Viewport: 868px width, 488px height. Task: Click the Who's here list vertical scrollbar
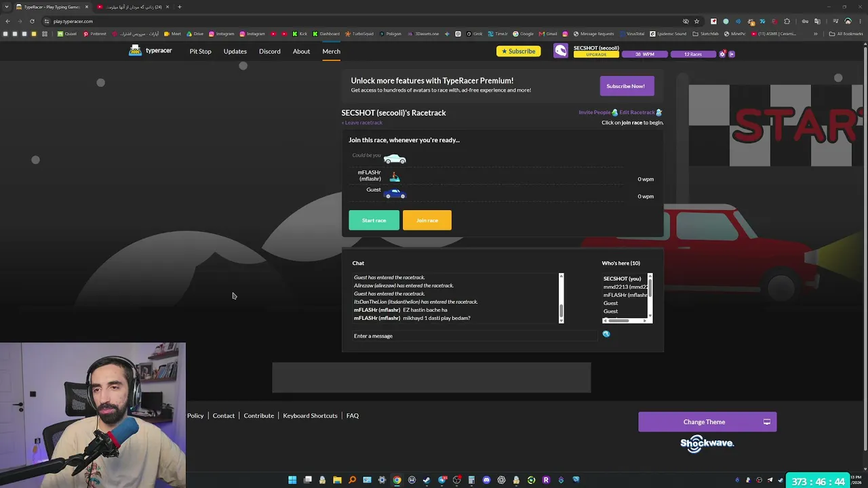tap(650, 296)
